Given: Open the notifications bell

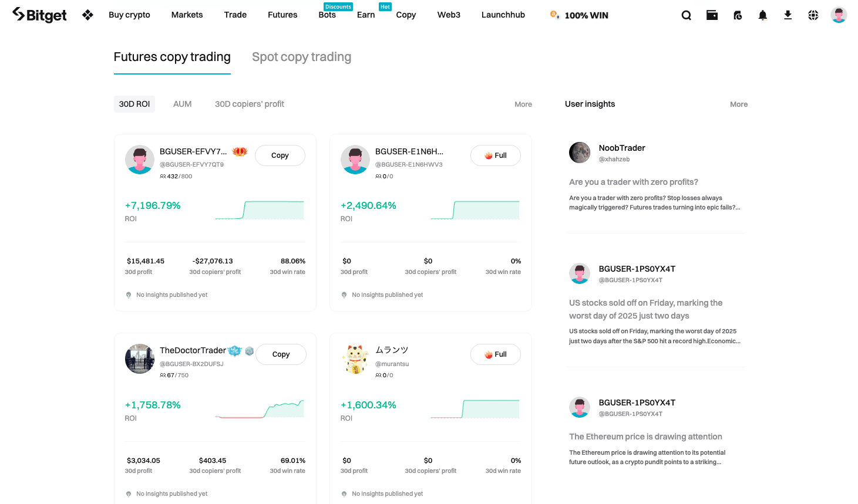Looking at the screenshot, I should [x=762, y=15].
